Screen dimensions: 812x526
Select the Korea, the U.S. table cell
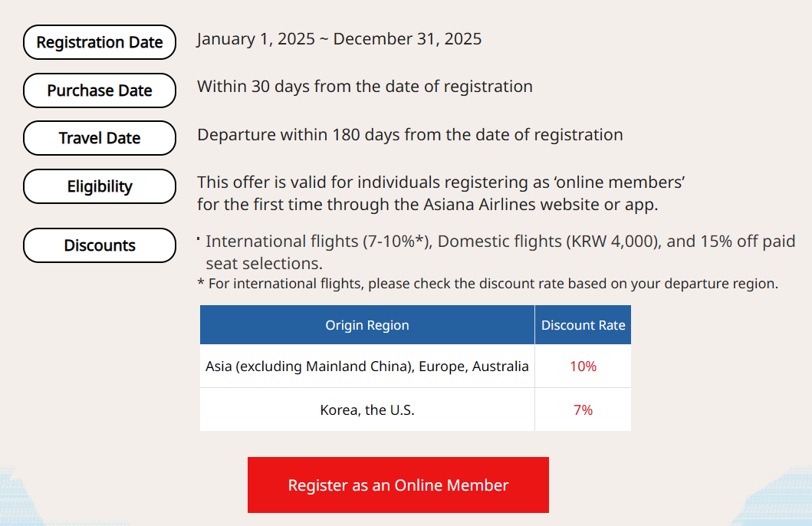(367, 410)
